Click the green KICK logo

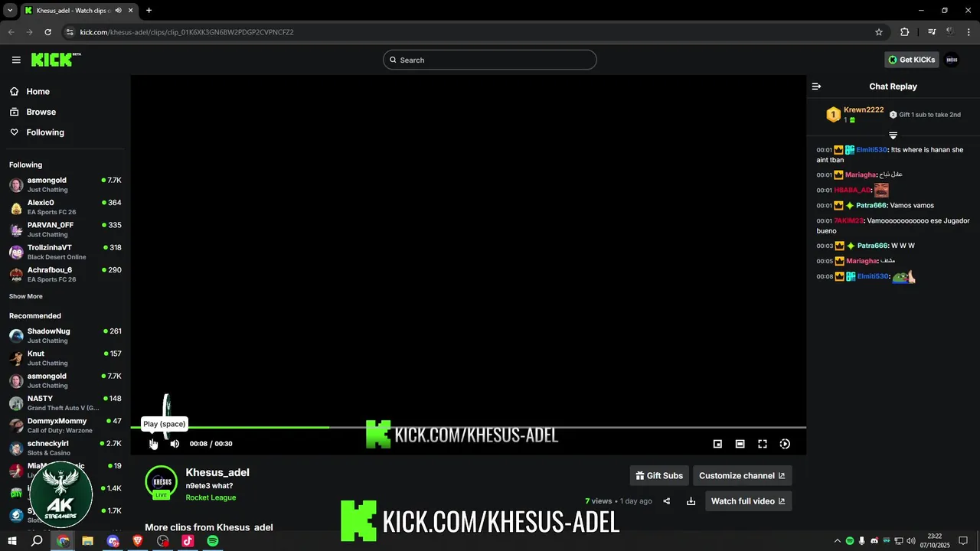[x=56, y=60]
